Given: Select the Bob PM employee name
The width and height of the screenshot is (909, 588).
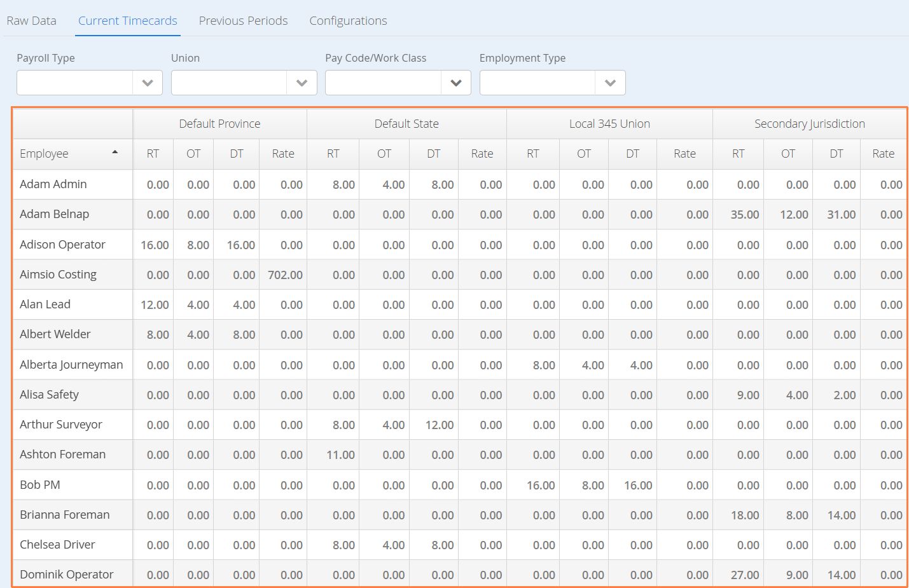Looking at the screenshot, I should (40, 485).
